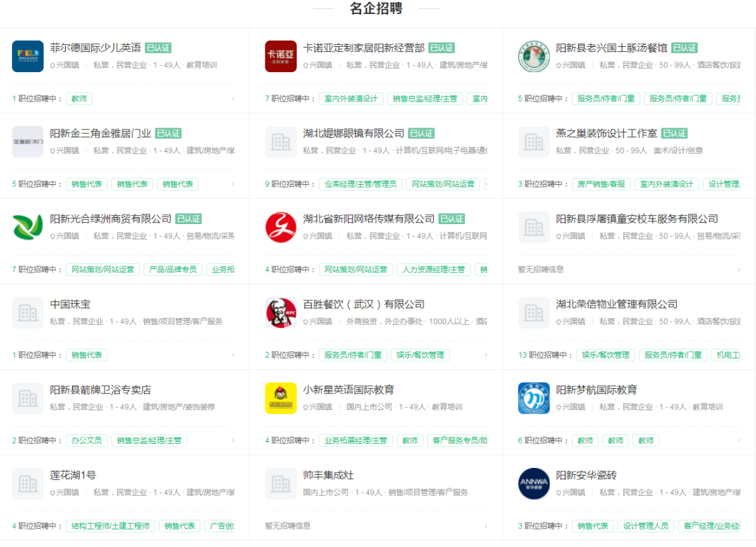Open the 湖北荣信物业管理有限公司 company link

(x=617, y=304)
